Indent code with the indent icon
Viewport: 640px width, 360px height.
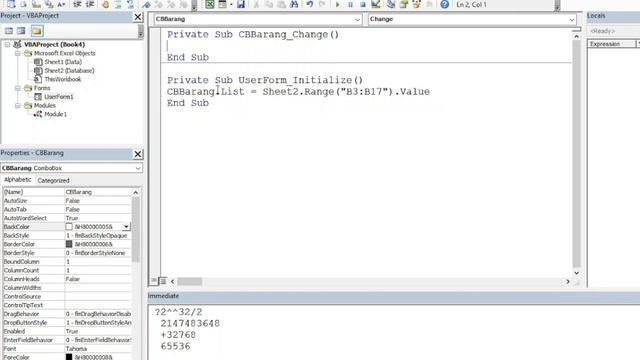coord(77,4)
